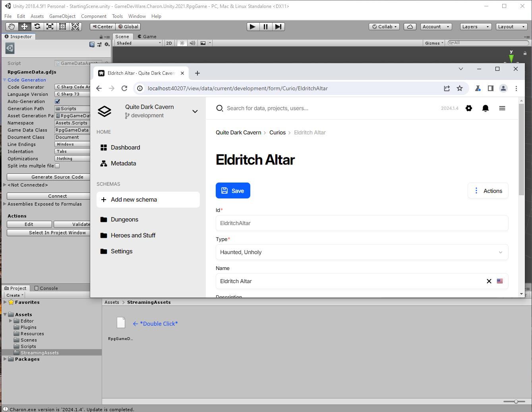Toggle scene lighting sun icon
532x412 pixels.
point(182,43)
